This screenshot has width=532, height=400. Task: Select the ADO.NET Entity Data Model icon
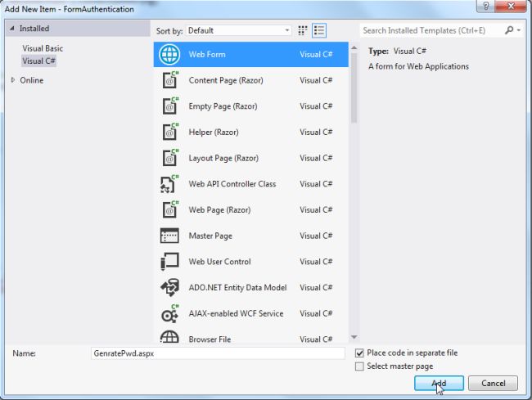(x=169, y=287)
